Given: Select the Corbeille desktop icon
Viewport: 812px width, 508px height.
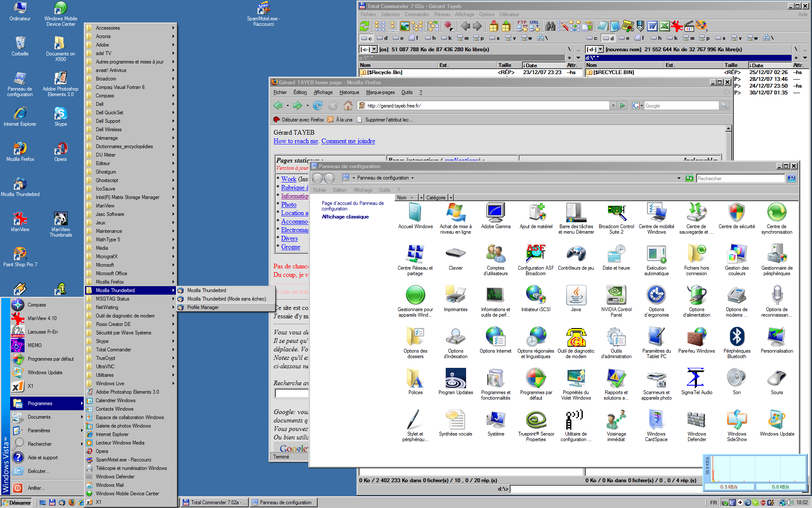Looking at the screenshot, I should pyautogui.click(x=20, y=47).
